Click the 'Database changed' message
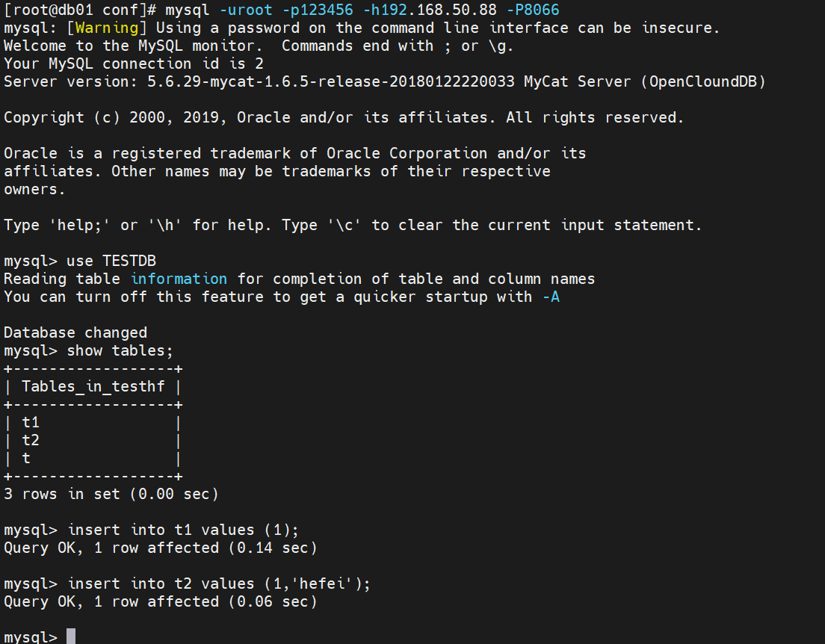Image resolution: width=825 pixels, height=644 pixels. pos(75,332)
